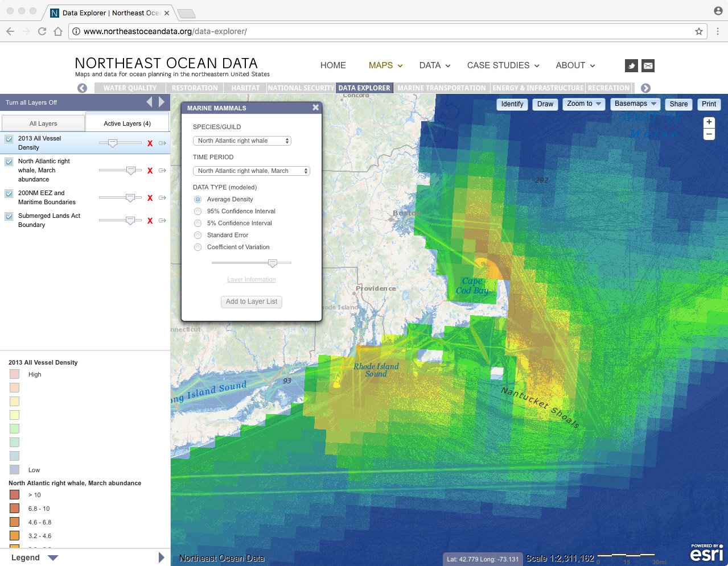Expand the ABOUT navigation menu
This screenshot has width=728, height=566.
pos(575,65)
